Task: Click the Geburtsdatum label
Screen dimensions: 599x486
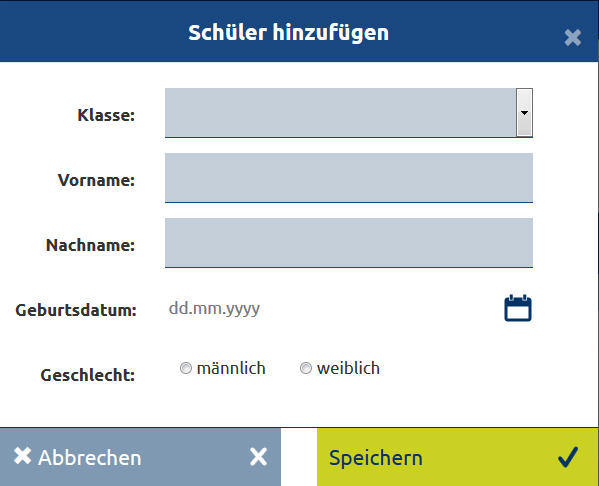Action: tap(76, 310)
